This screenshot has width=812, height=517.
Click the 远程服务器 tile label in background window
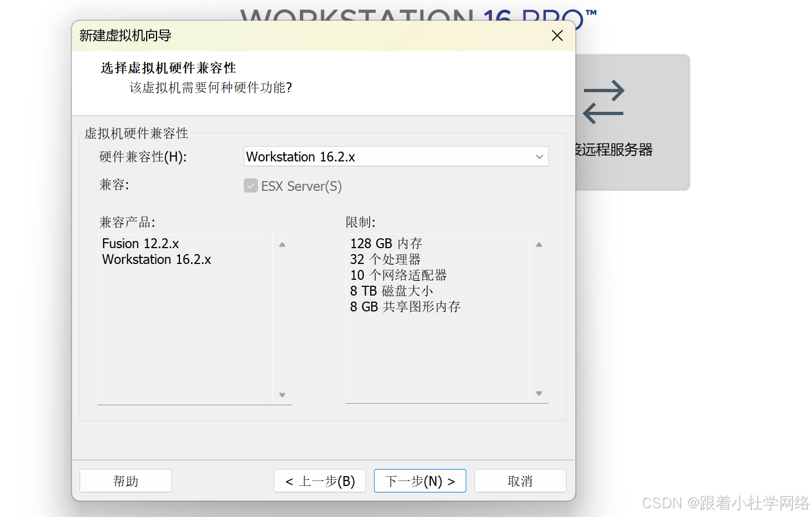click(x=615, y=149)
